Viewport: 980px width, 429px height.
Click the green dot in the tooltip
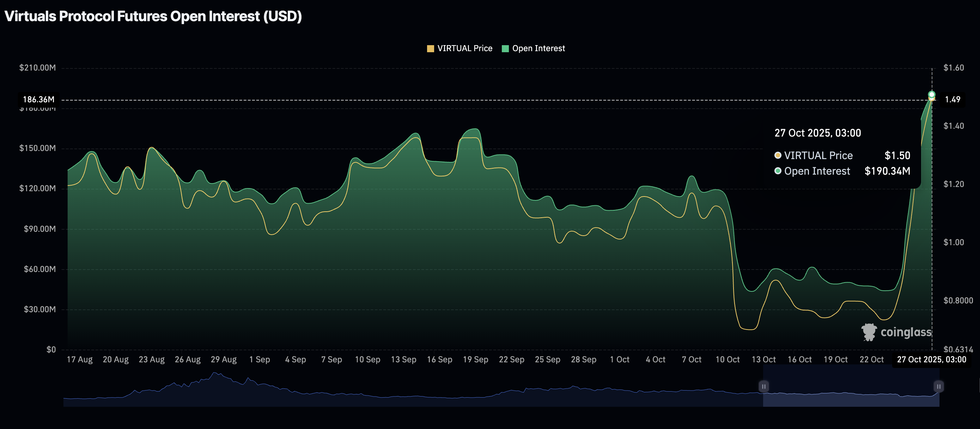[778, 171]
